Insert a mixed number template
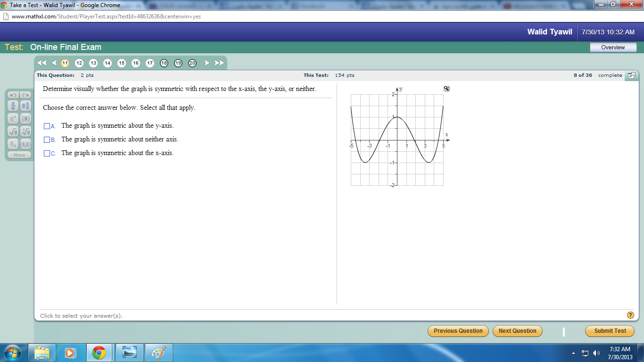This screenshot has width=644, height=362. click(x=25, y=106)
